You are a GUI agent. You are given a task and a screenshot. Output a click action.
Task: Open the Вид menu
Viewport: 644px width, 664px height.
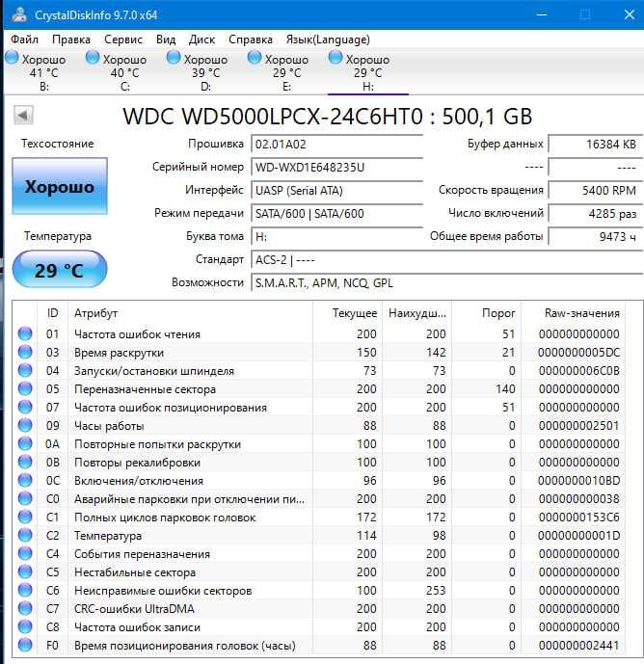[166, 40]
